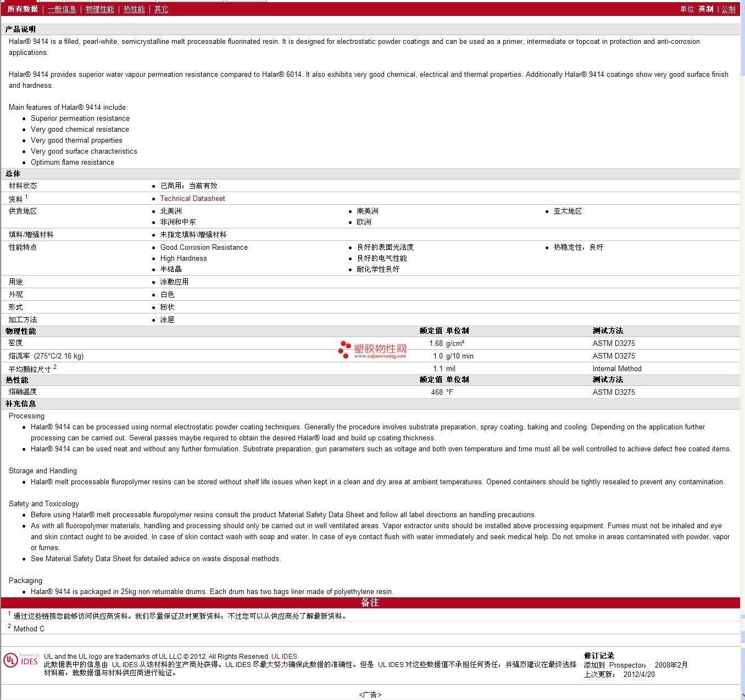Open the Technical Datasheet link
This screenshot has width=745, height=700.
192,199
